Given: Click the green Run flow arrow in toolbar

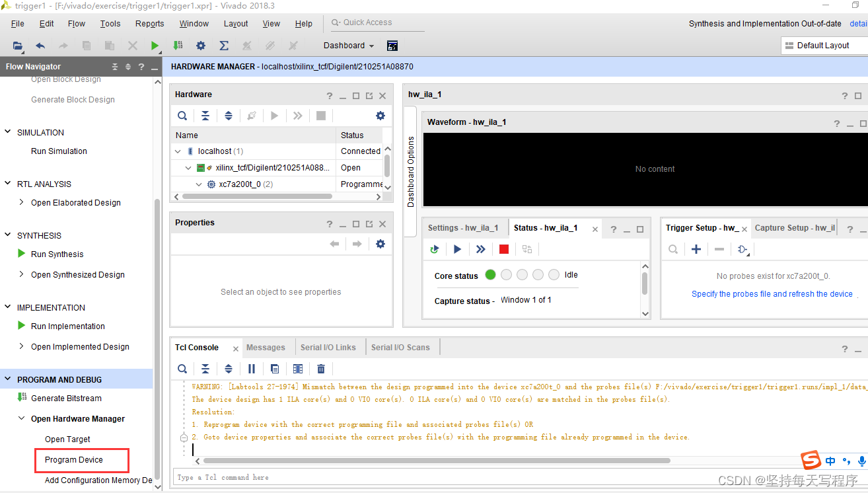Looking at the screenshot, I should [x=155, y=46].
